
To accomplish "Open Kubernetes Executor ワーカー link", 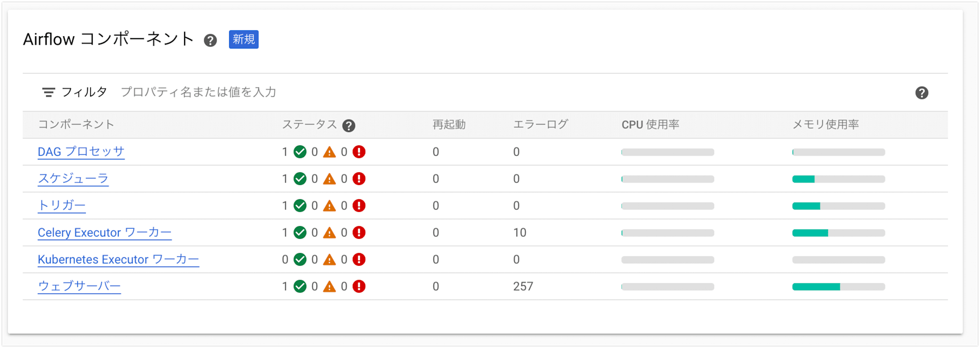I will [x=118, y=259].
